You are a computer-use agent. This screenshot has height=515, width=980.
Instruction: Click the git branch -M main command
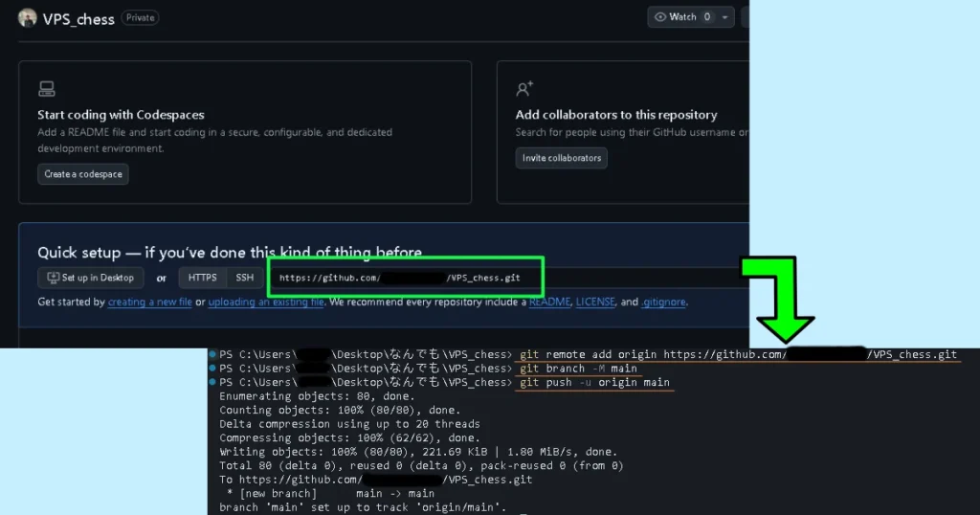pyautogui.click(x=578, y=369)
